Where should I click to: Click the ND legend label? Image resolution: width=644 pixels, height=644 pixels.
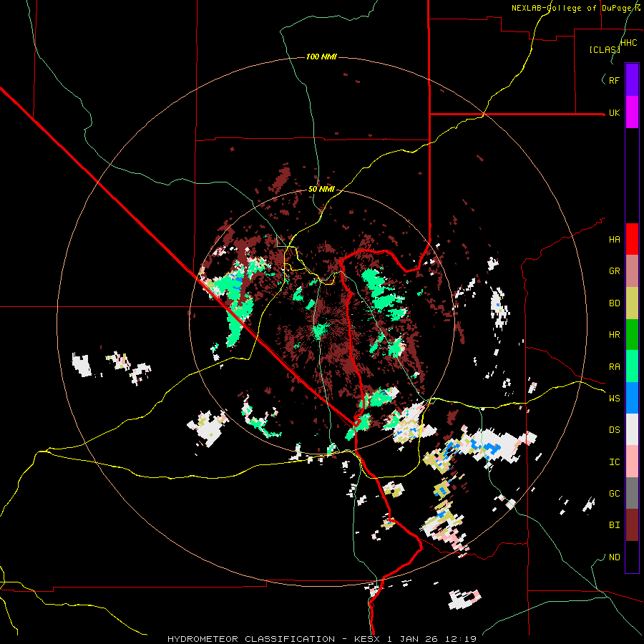click(614, 557)
